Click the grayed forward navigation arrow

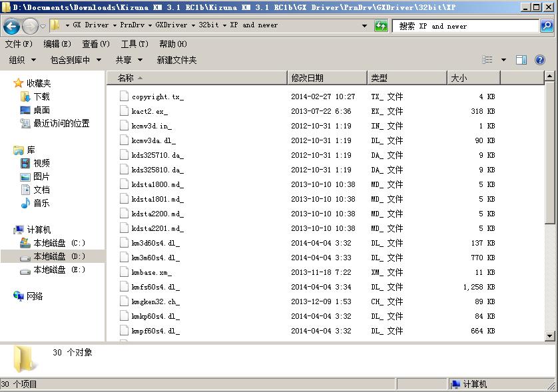[29, 25]
